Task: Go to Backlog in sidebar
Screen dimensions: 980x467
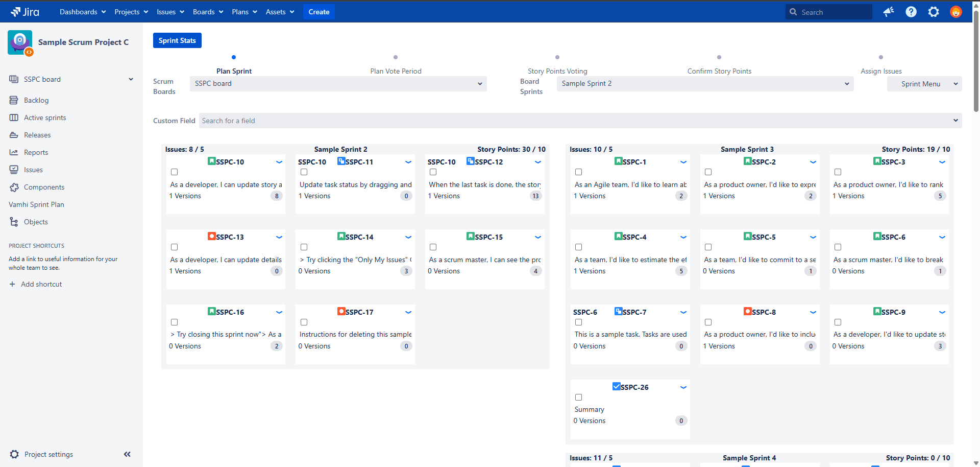Action: click(36, 100)
